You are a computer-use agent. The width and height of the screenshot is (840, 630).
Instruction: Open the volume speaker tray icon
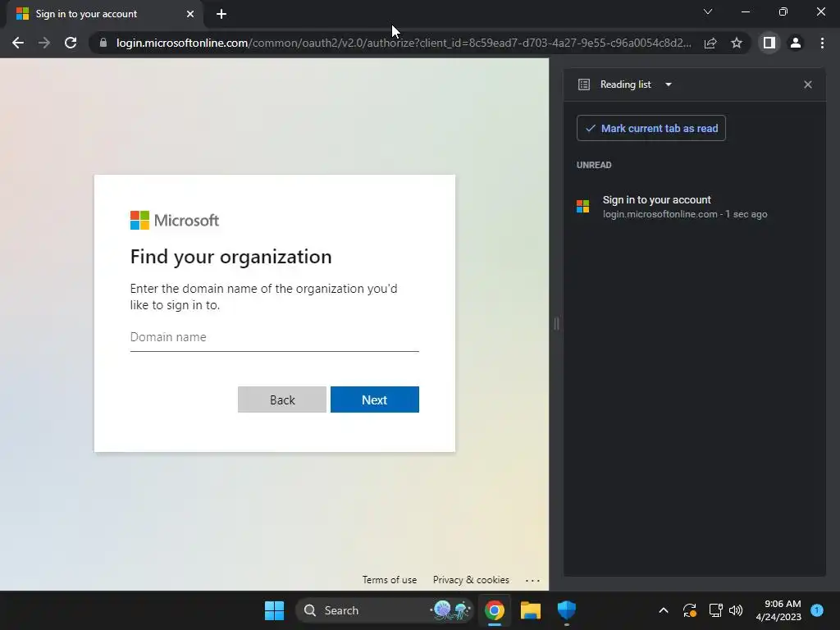pyautogui.click(x=736, y=610)
